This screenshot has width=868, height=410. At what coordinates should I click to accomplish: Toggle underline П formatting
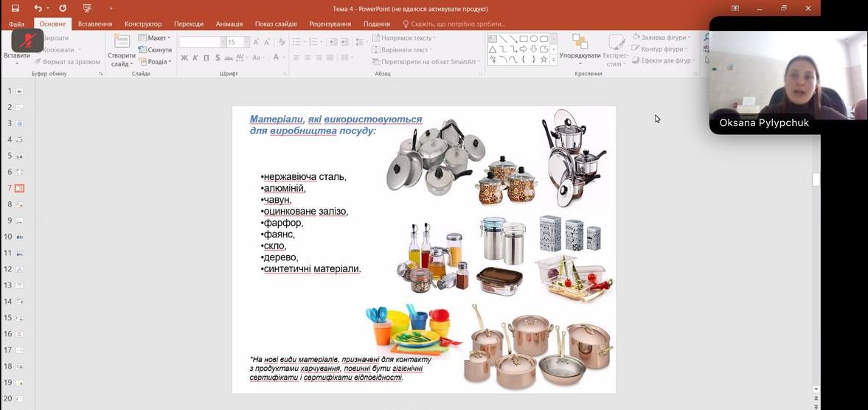pos(206,58)
